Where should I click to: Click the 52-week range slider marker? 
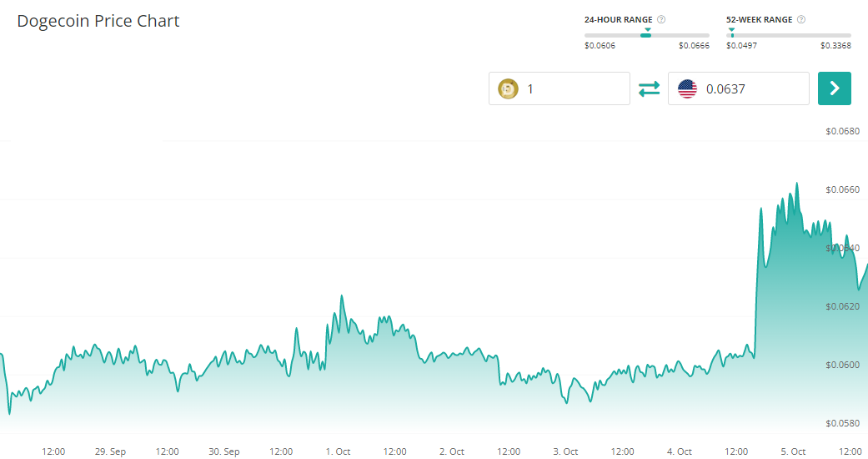click(x=731, y=33)
